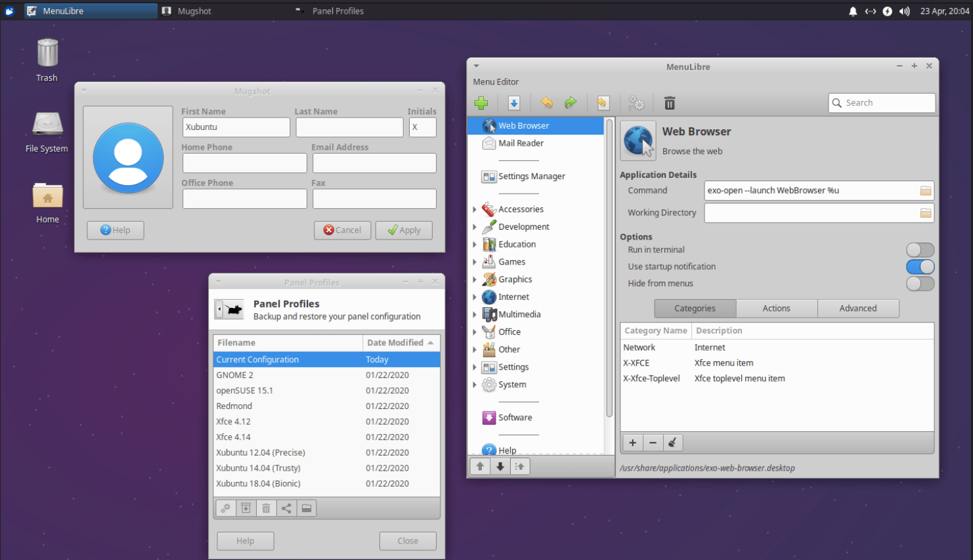Image resolution: width=973 pixels, height=560 pixels.
Task: Click Help button in Mugshot
Action: 116,230
